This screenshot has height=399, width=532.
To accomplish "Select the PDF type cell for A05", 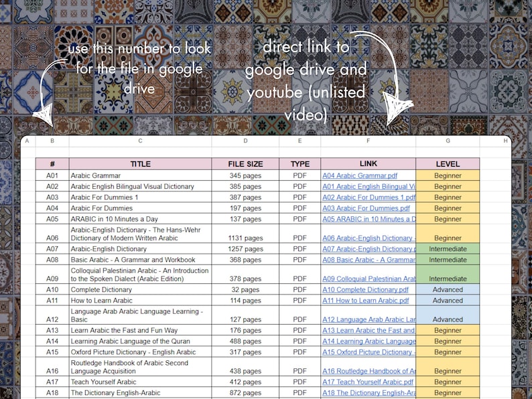I will click(x=300, y=219).
